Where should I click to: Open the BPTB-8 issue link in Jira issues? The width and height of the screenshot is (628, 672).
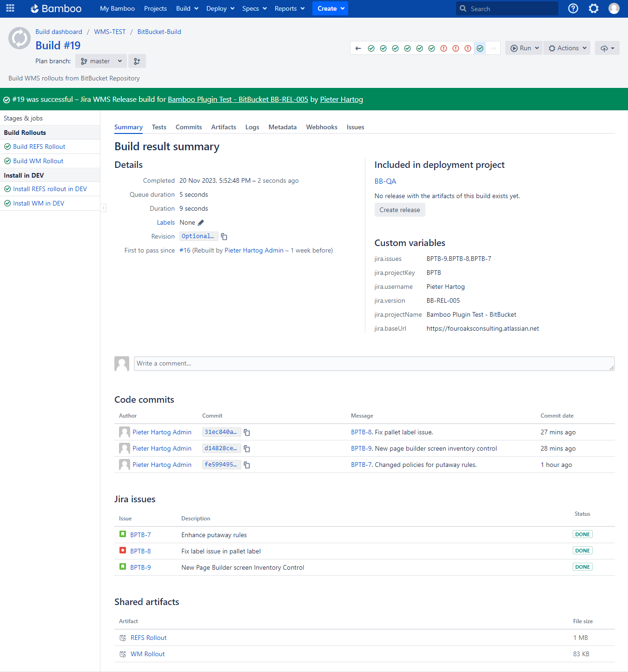point(140,551)
